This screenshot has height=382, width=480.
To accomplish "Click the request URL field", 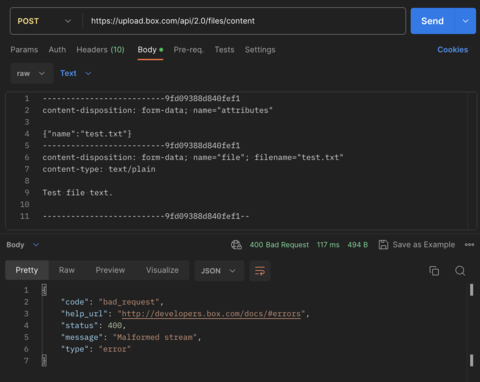I will (x=244, y=21).
